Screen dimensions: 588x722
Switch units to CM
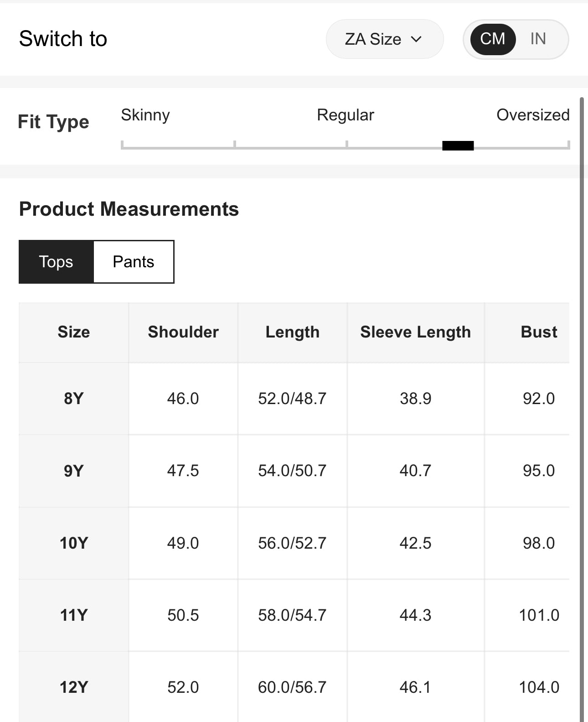click(493, 39)
